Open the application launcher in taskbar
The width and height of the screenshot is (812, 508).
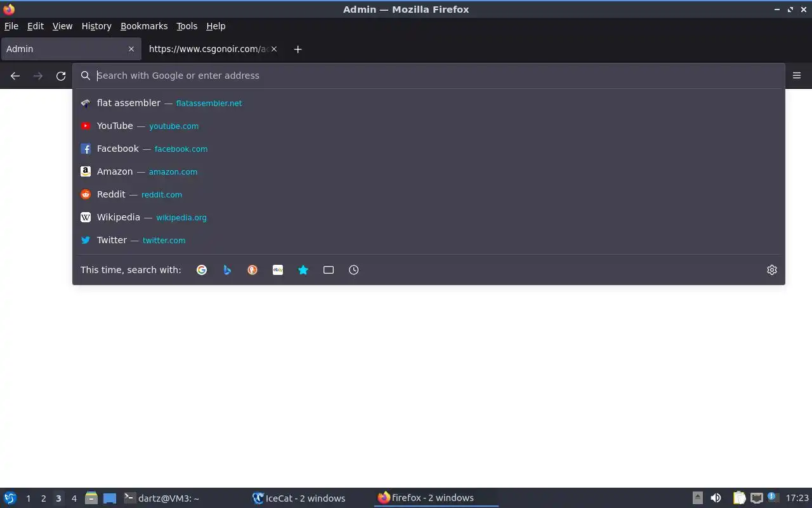pos(10,498)
